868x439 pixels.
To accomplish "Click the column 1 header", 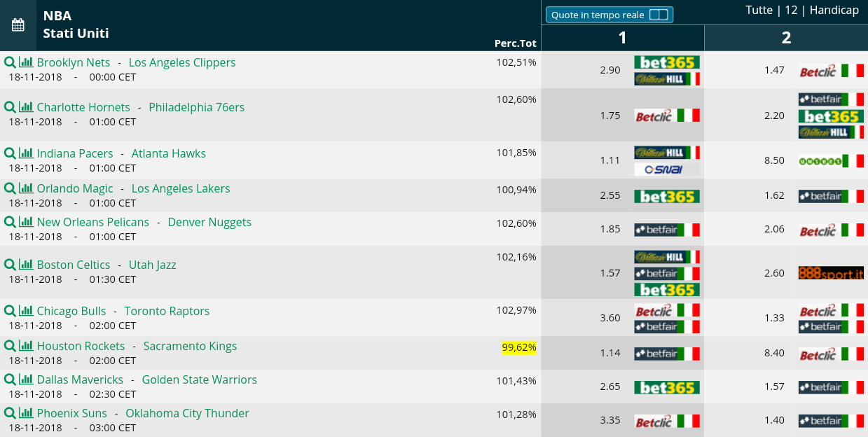I will 623,38.
